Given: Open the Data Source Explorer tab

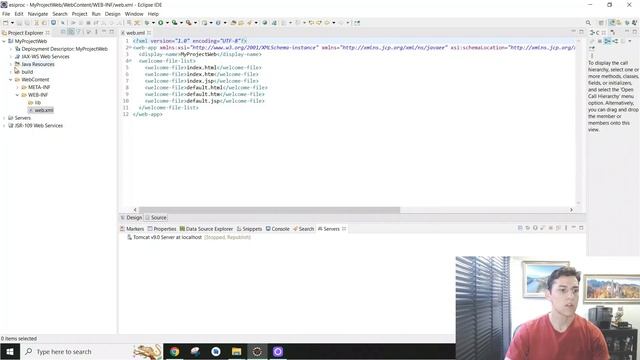Looking at the screenshot, I should (206, 229).
